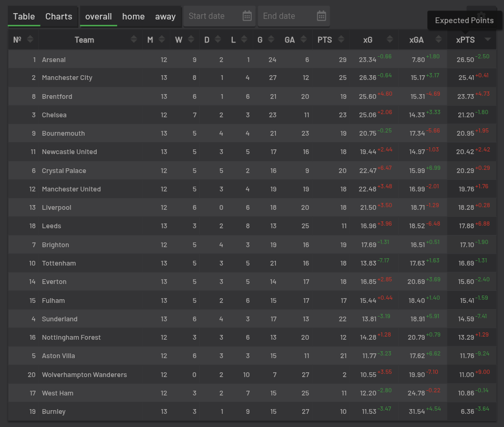Viewport: 504px width, 427px height.
Task: Select the overall filter option
Action: tap(98, 16)
